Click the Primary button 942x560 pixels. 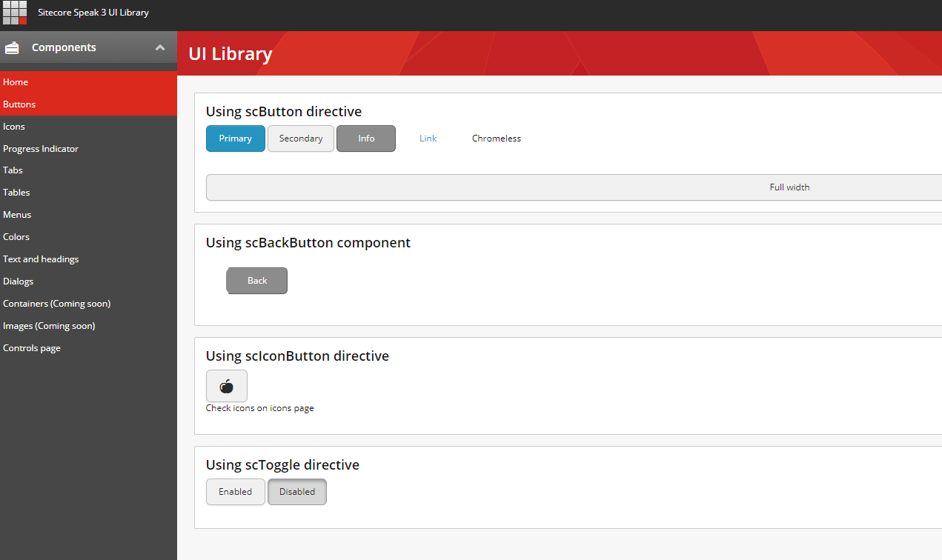(x=235, y=138)
